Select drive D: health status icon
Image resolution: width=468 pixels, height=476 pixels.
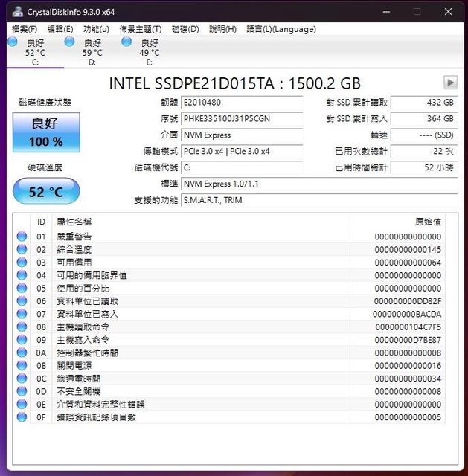69,42
